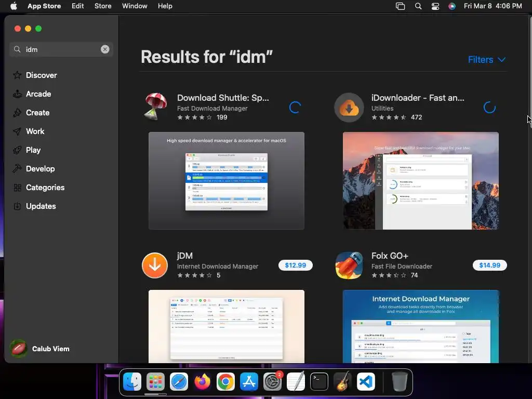Open the iDownloader title link
This screenshot has height=399, width=532.
click(418, 98)
